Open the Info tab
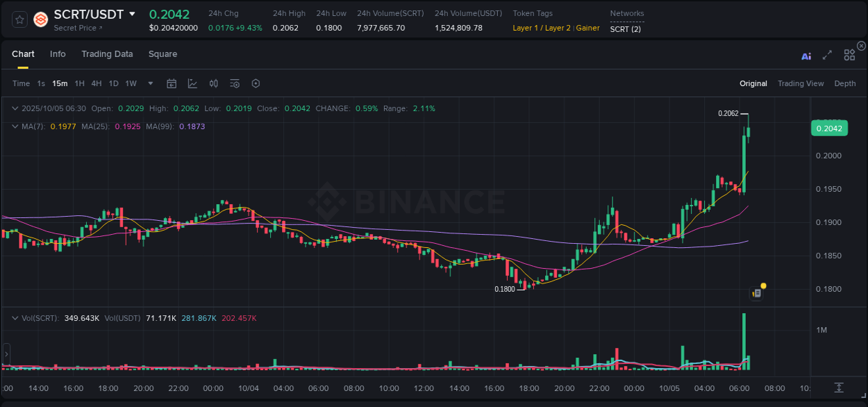The height and width of the screenshot is (407, 868). pyautogui.click(x=58, y=54)
